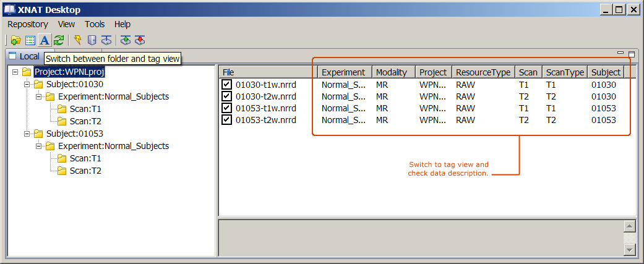Viewport: 644px width, 264px height.
Task: Click the yellow lightning bolt icon
Action: 77,40
